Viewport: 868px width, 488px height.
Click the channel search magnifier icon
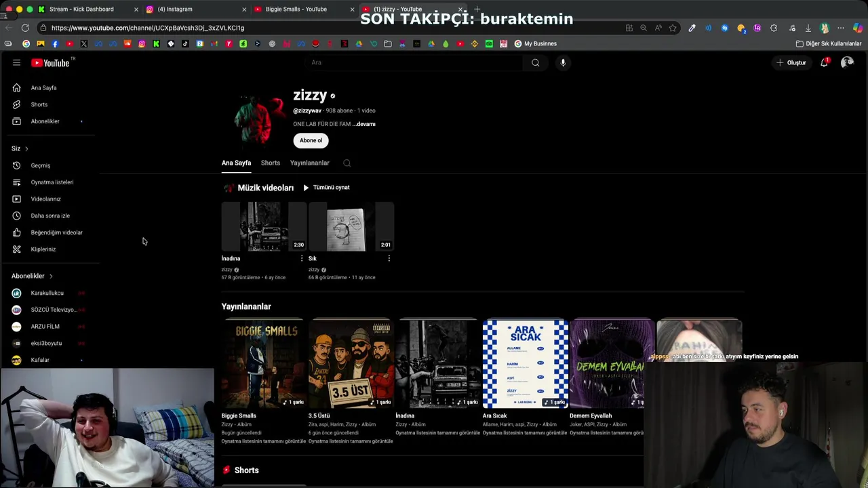pyautogui.click(x=347, y=163)
